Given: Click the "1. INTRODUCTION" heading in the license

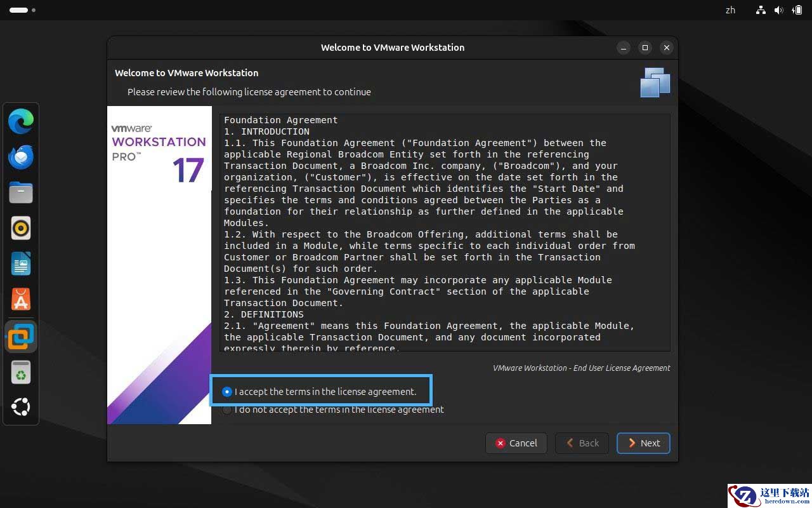Looking at the screenshot, I should pyautogui.click(x=266, y=131).
